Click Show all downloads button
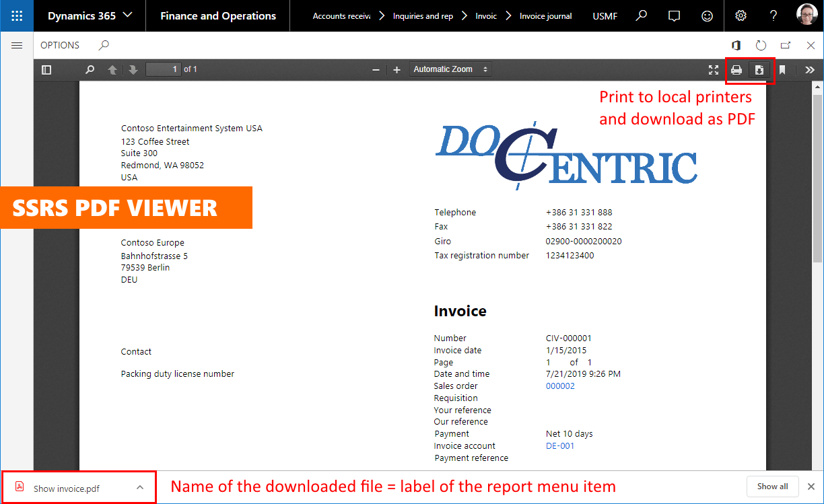The width and height of the screenshot is (824, 504). click(772, 487)
